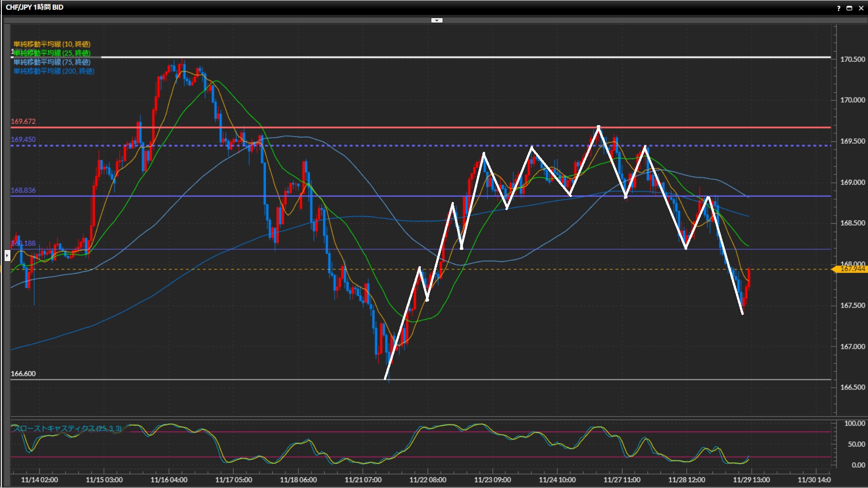Screen dimensions: 868x488
Task: Click the 100.00 stochastic scale label
Action: (x=854, y=423)
